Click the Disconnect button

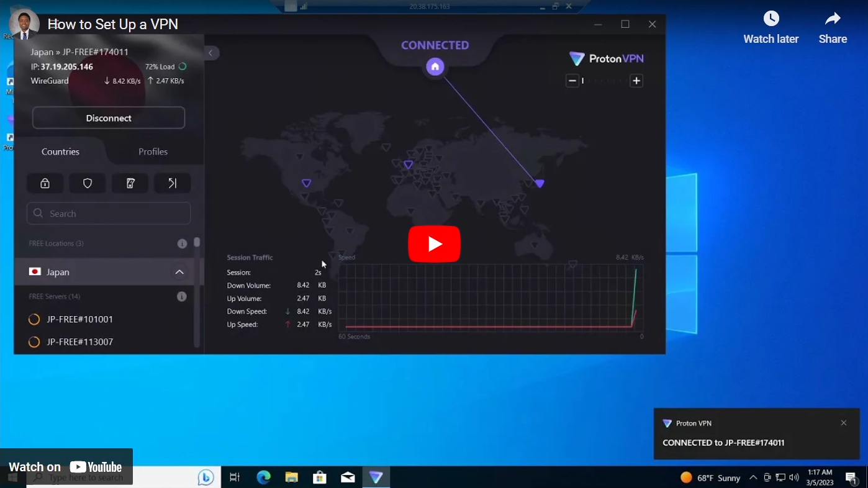tap(108, 117)
